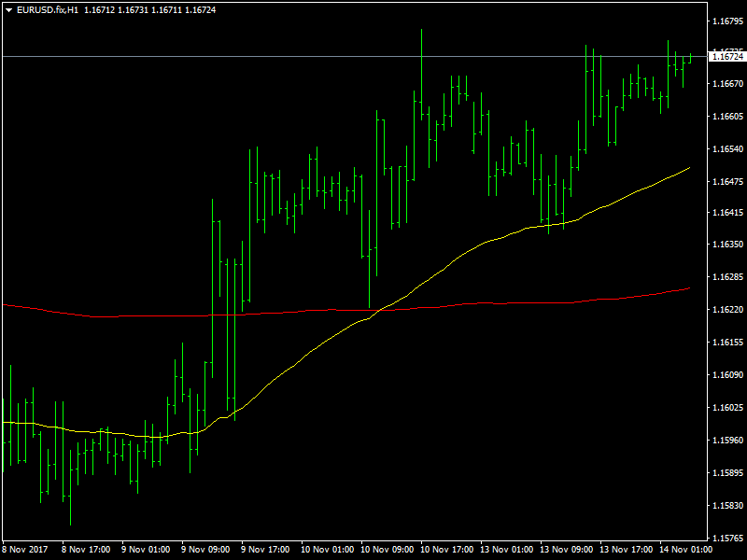Screen dimensions: 747x560
Task: Click the 9 Nov 17:00 time label
Action: tap(265, 550)
